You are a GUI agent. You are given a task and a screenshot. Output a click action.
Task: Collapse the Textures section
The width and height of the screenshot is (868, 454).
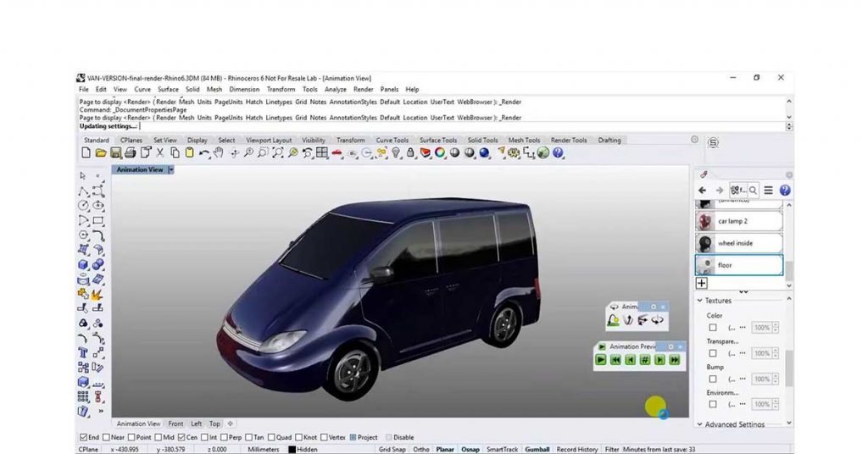(699, 301)
